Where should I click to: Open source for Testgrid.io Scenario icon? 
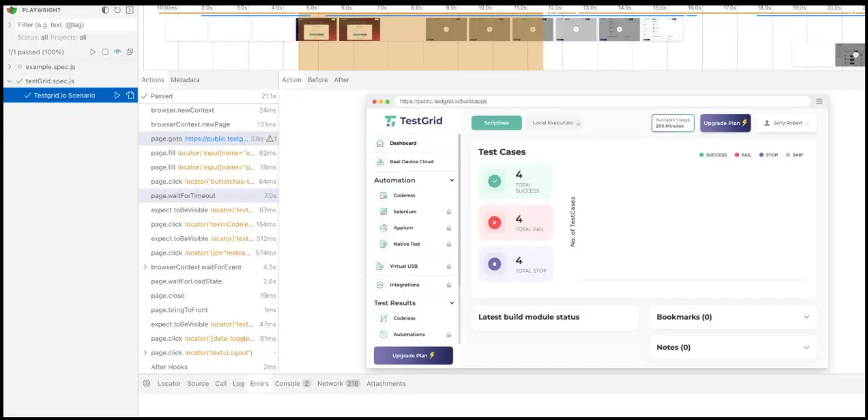point(130,96)
